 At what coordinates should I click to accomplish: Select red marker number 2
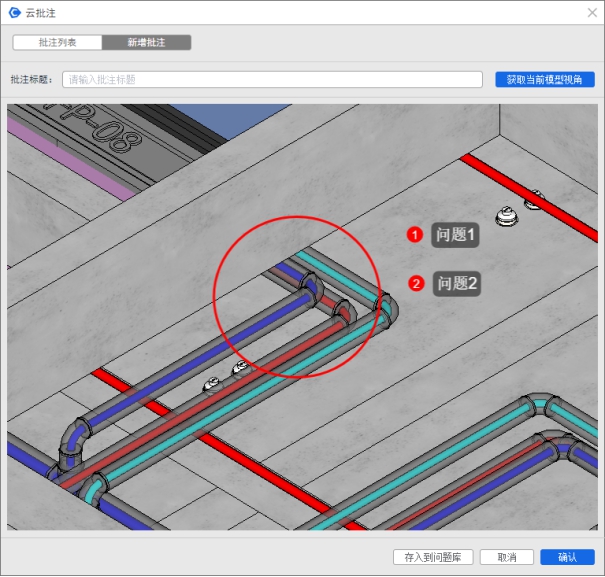(x=416, y=284)
